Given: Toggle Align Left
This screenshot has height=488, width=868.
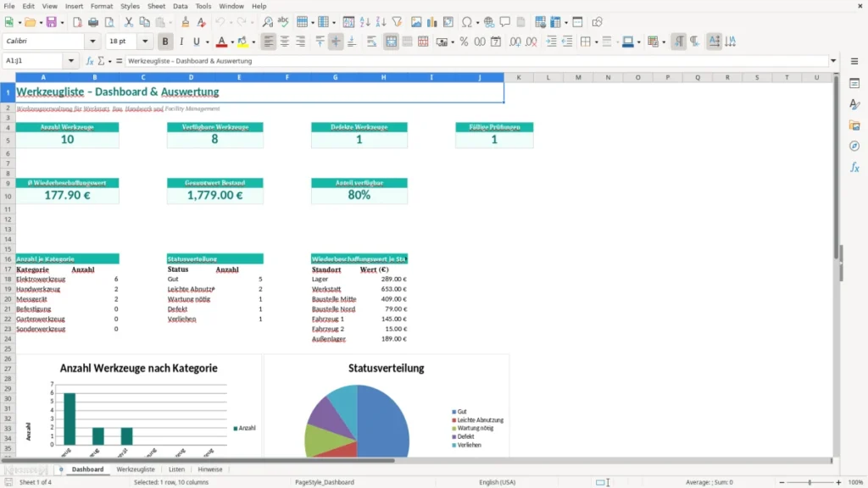Looking at the screenshot, I should [269, 42].
